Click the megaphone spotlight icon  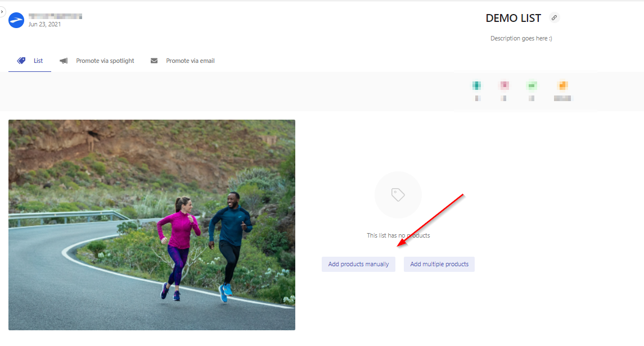click(64, 61)
